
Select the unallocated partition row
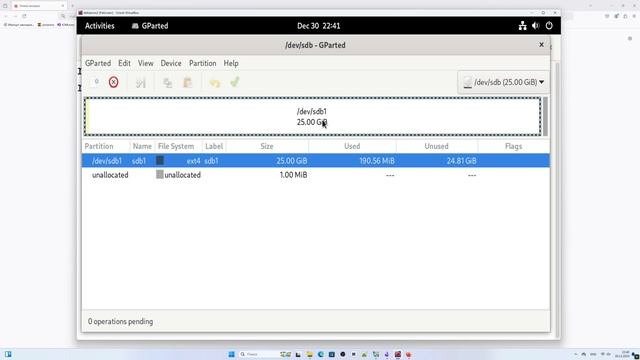coord(316,175)
